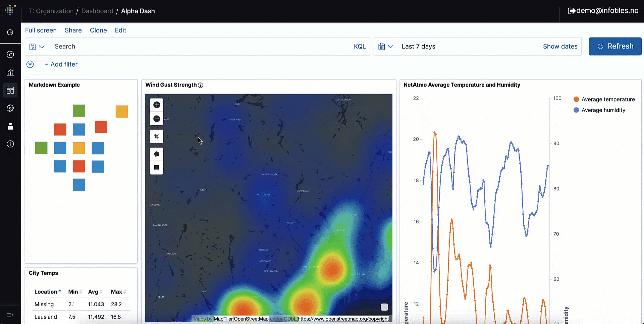644x324 pixels.
Task: Click the info circle icon in sidebar
Action: click(10, 144)
